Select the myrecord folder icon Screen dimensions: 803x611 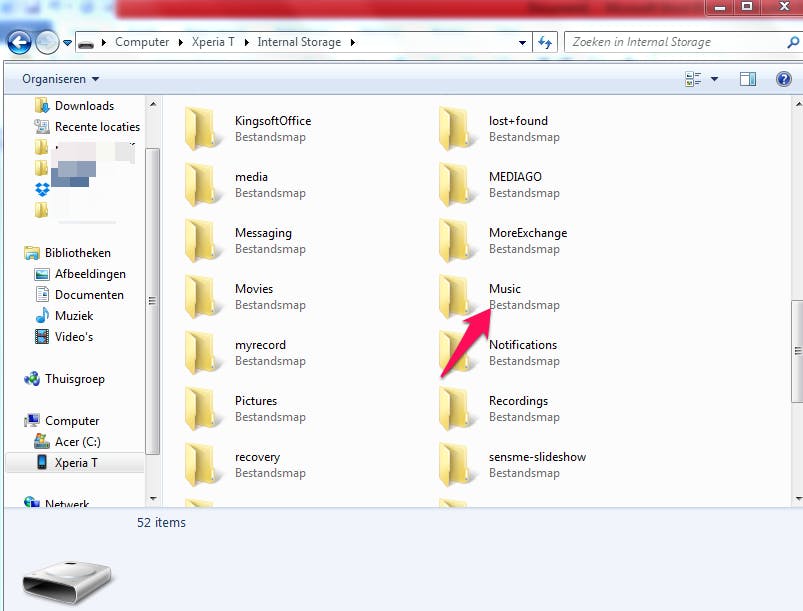coord(201,353)
